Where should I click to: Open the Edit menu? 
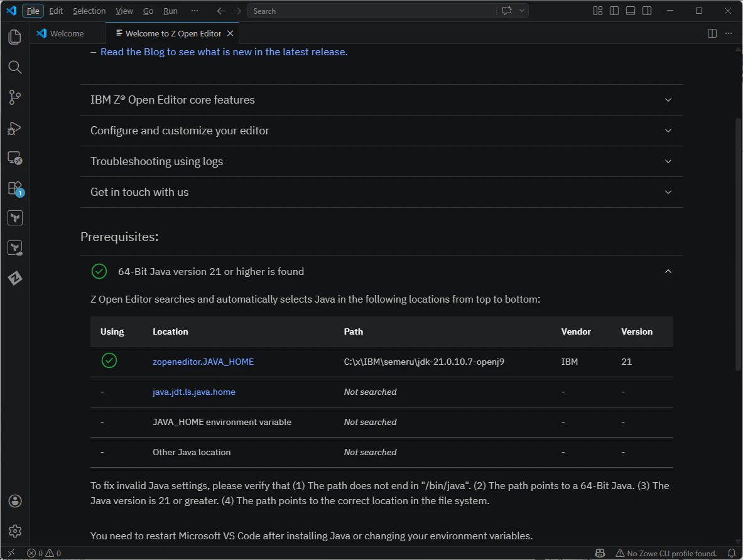[x=56, y=11]
